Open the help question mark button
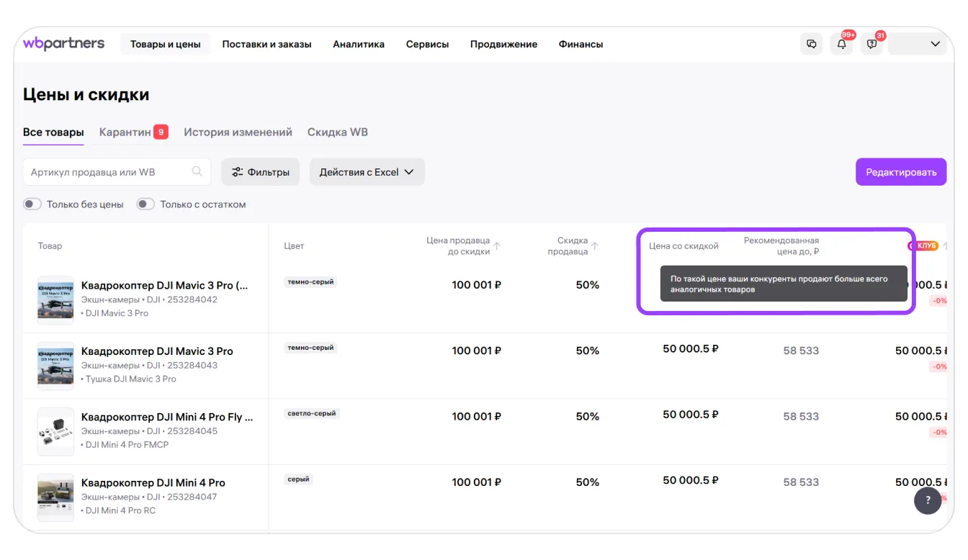The height and width of the screenshot is (560, 968). pyautogui.click(x=928, y=500)
